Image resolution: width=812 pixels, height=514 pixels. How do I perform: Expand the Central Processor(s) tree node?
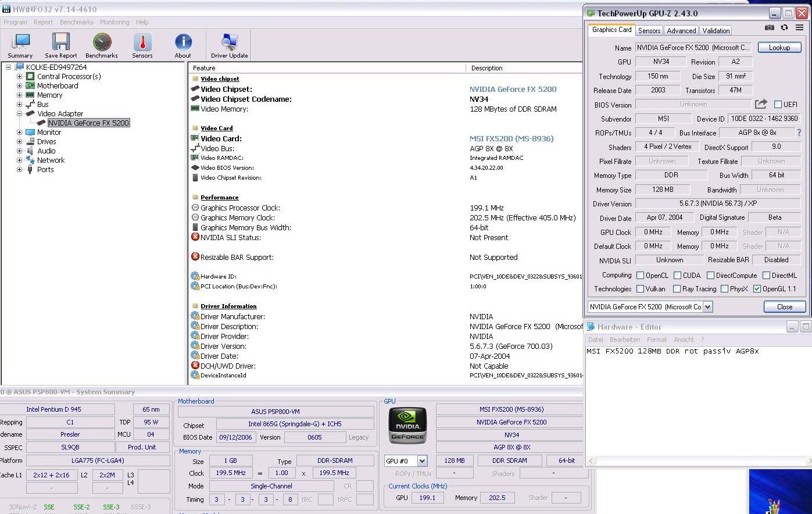coord(19,76)
